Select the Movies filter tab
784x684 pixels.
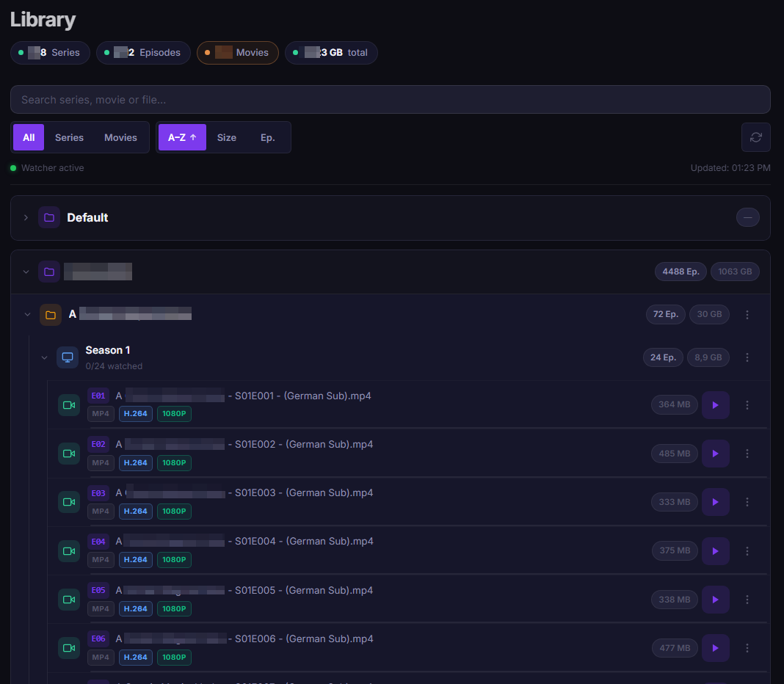click(120, 137)
